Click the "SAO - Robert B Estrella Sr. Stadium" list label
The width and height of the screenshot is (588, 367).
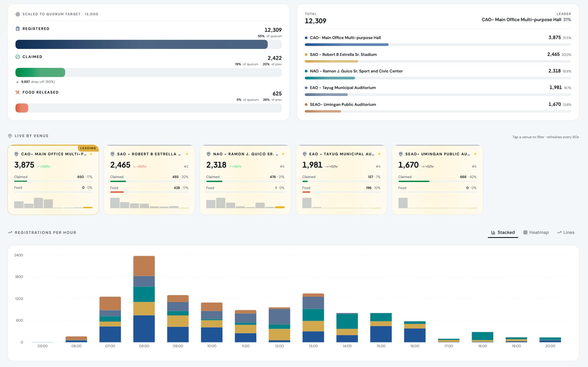343,54
